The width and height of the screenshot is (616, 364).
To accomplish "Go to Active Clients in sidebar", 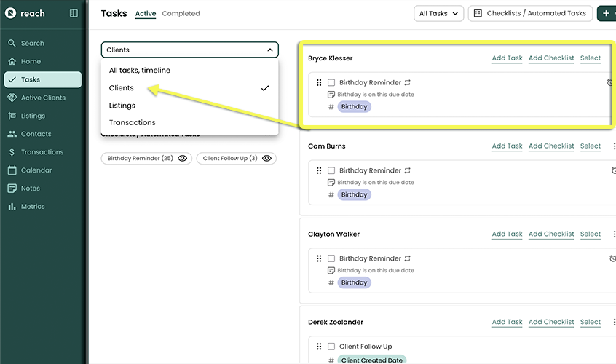I will 42,98.
